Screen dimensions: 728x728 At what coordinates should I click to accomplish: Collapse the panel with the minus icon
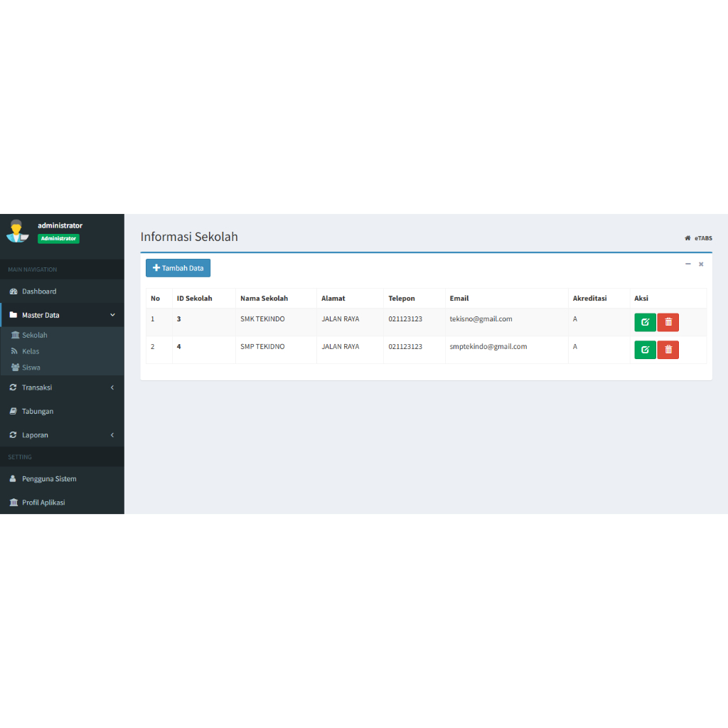[x=688, y=264]
